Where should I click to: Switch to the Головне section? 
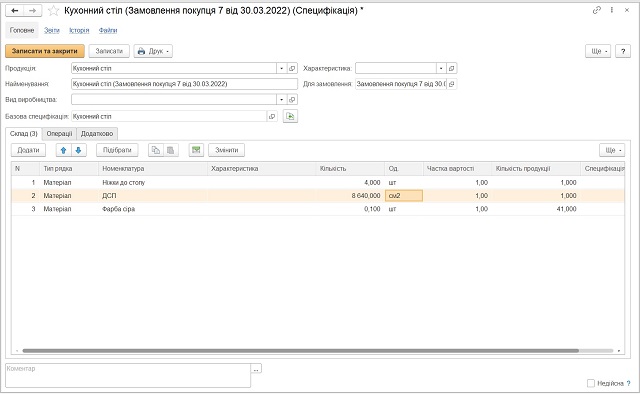tap(22, 30)
